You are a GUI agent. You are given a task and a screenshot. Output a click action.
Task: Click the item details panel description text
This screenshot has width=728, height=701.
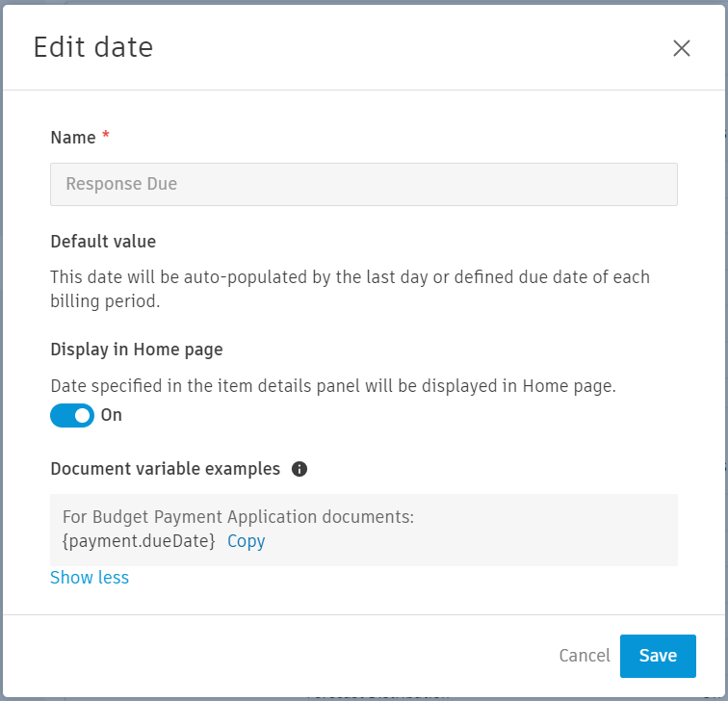332,386
